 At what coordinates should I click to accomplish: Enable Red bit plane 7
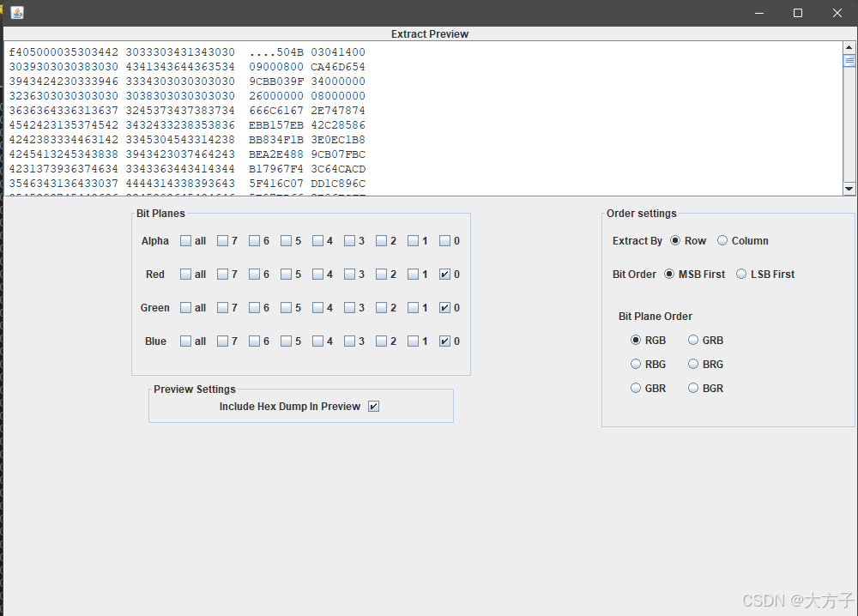pyautogui.click(x=222, y=274)
